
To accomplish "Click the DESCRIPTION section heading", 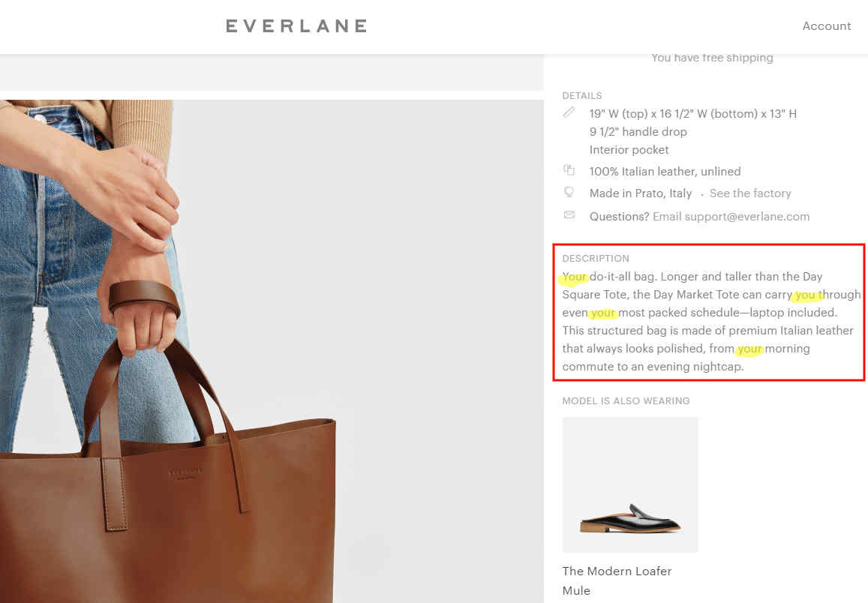I will pyautogui.click(x=596, y=258).
